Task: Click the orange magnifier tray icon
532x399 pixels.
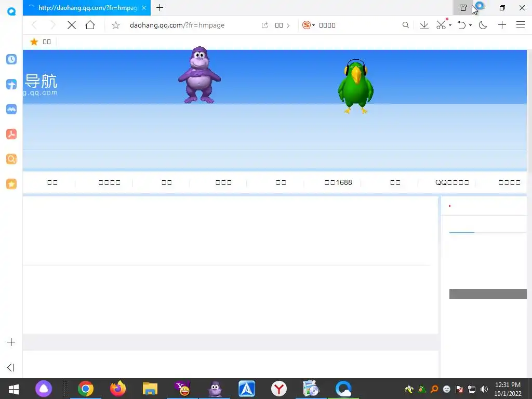Action: [434, 389]
